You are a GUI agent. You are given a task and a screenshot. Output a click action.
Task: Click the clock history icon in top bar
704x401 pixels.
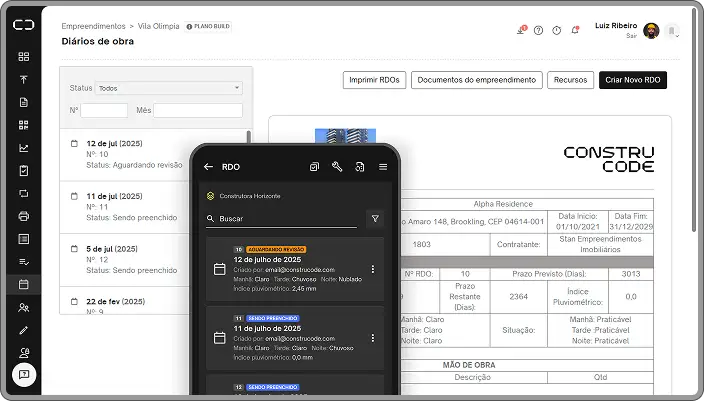click(556, 30)
